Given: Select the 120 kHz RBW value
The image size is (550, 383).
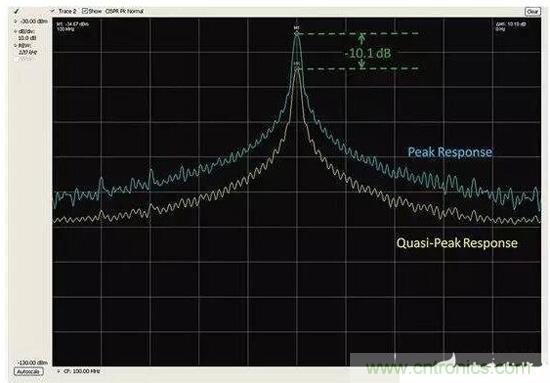Looking at the screenshot, I should pyautogui.click(x=27, y=52).
